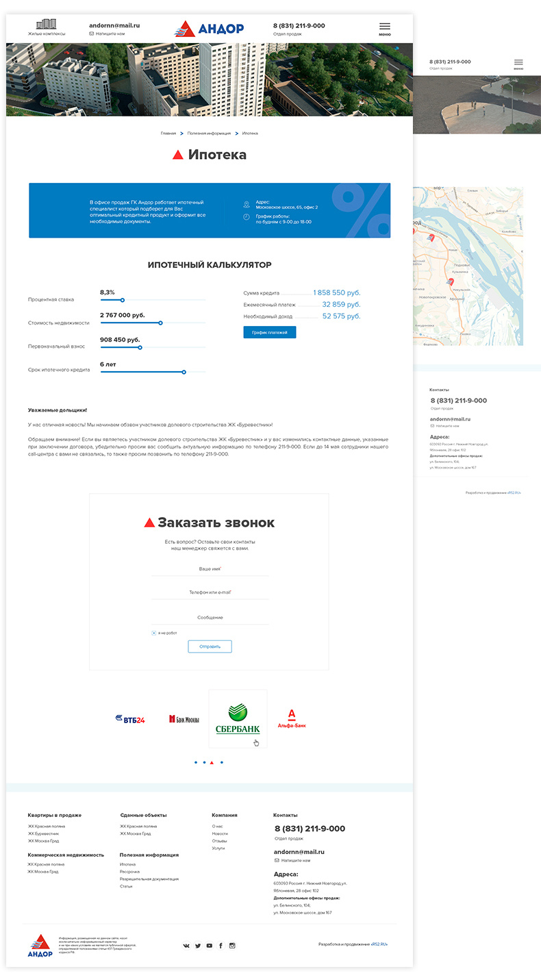Go to the last bank carousel dot
Image resolution: width=541 pixels, height=980 pixels.
[221, 762]
